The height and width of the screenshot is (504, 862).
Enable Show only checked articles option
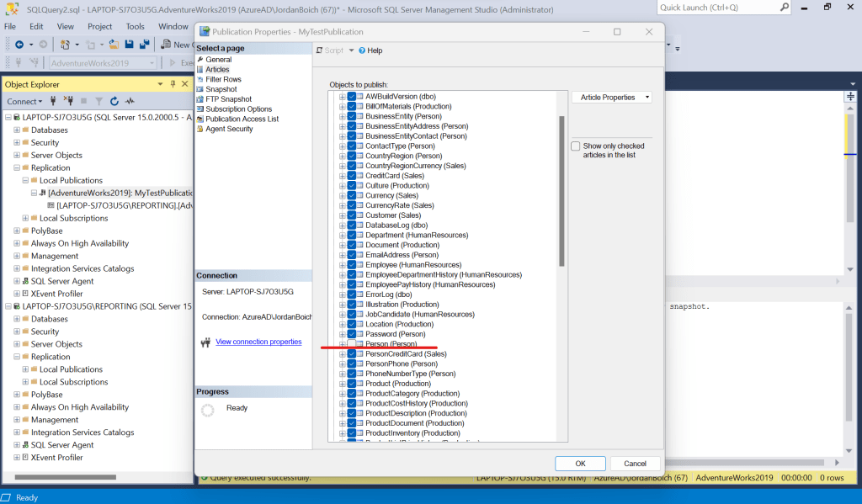pos(576,146)
